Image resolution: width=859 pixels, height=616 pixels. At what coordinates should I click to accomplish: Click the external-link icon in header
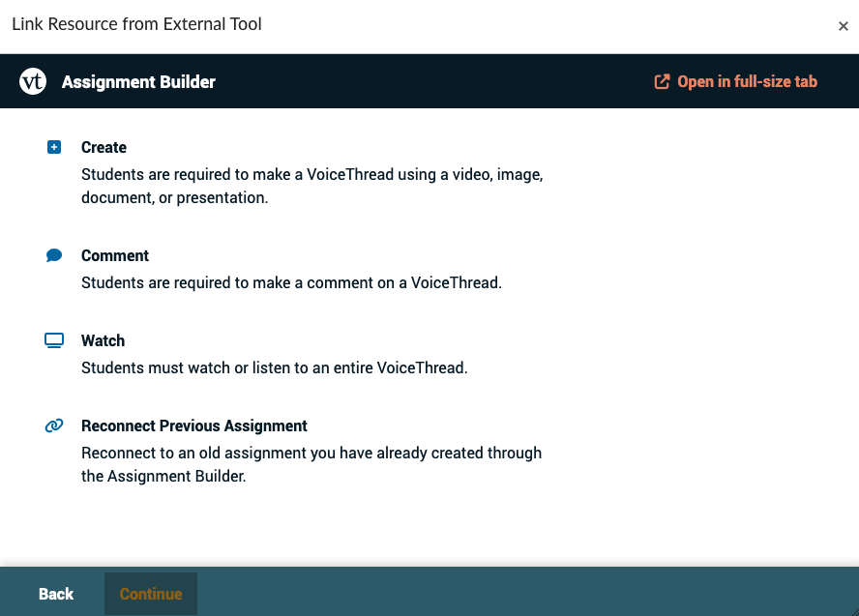pyautogui.click(x=662, y=81)
